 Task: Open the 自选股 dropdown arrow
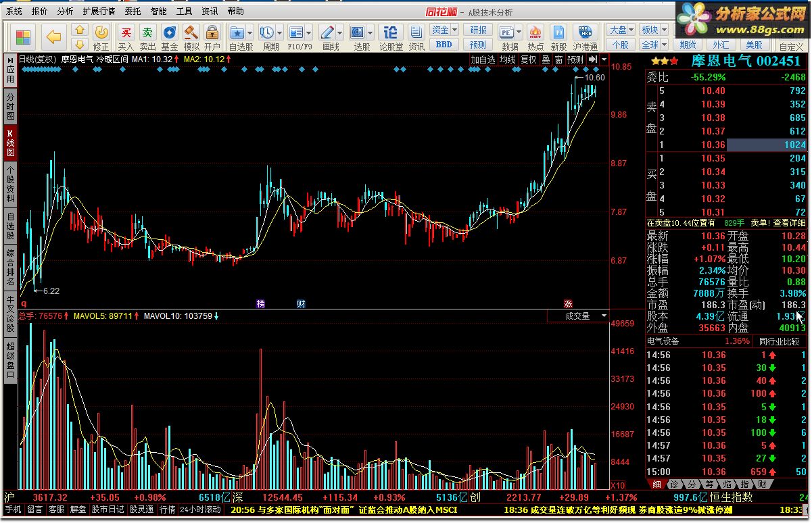click(250, 32)
